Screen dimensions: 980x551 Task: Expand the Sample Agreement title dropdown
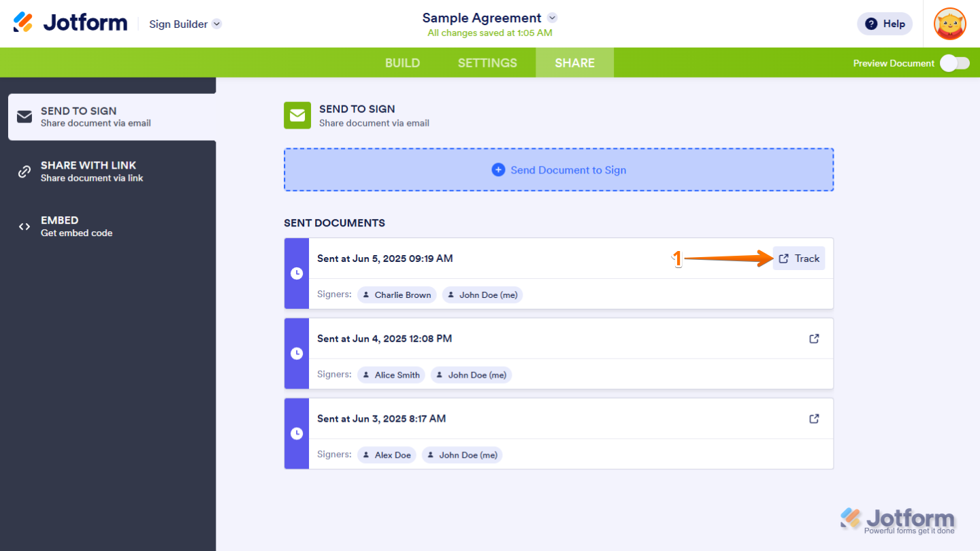551,18
